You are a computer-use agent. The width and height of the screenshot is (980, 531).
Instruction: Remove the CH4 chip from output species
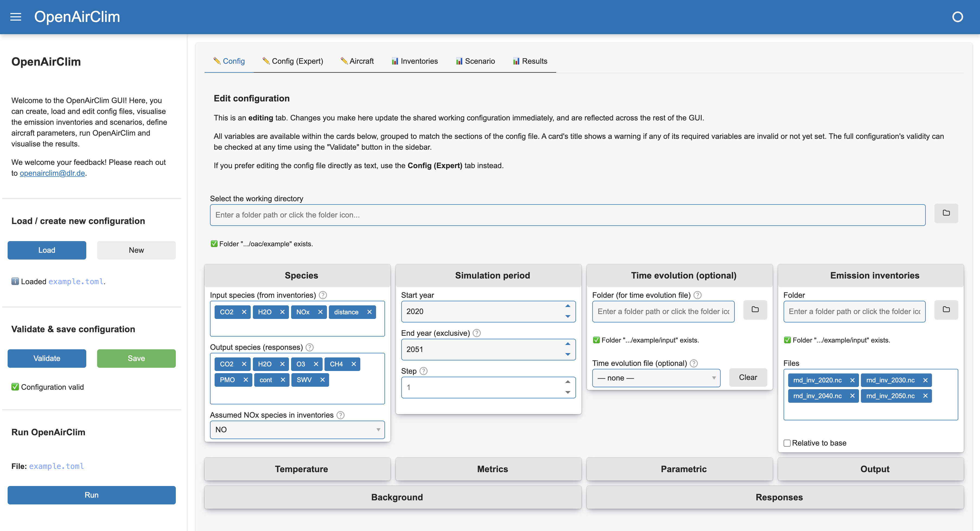click(x=354, y=364)
